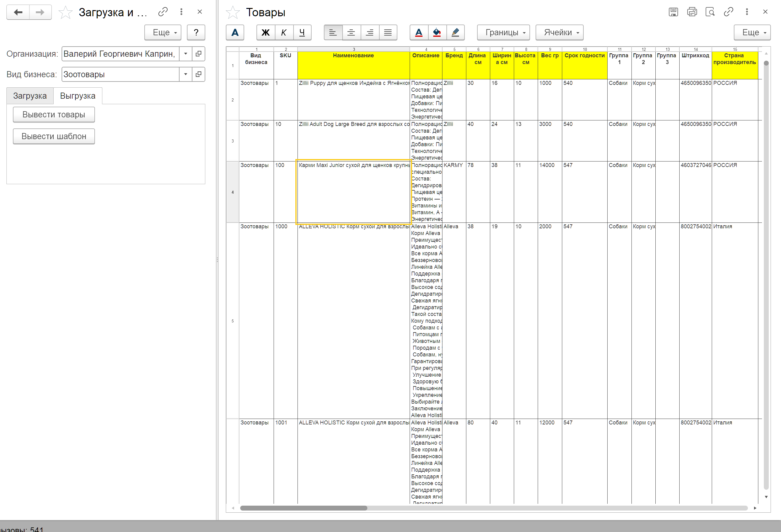Open the Товары window three-dot menu
The image size is (781, 532).
[x=747, y=12]
